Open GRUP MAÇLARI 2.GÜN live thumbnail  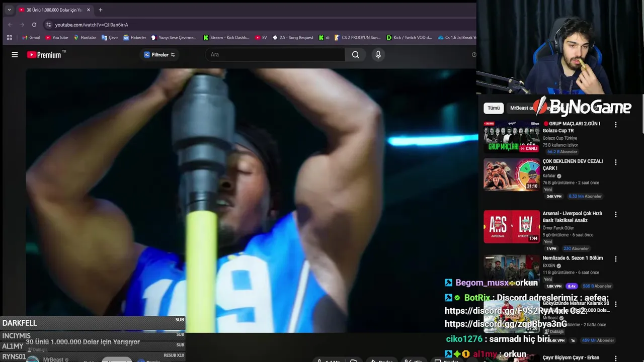(x=512, y=136)
